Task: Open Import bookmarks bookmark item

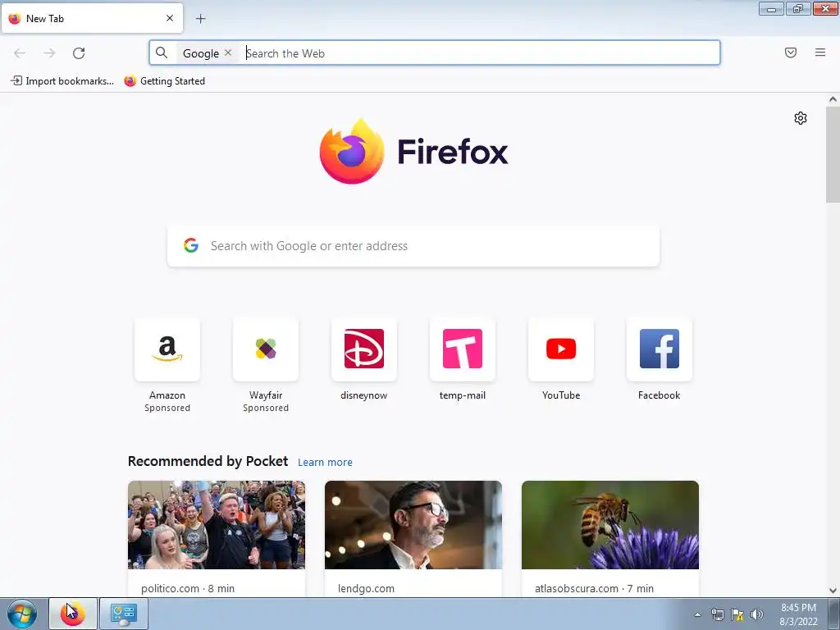Action: 62,81
